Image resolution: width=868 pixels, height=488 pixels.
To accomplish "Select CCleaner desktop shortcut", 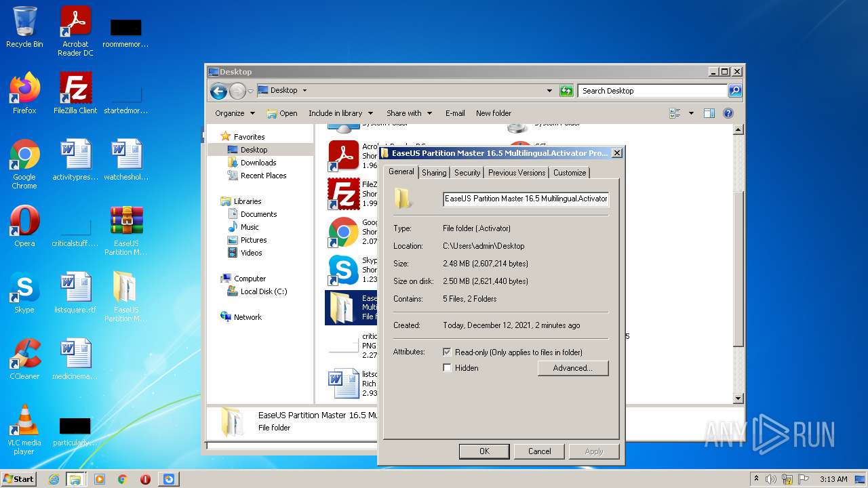I will point(24,359).
